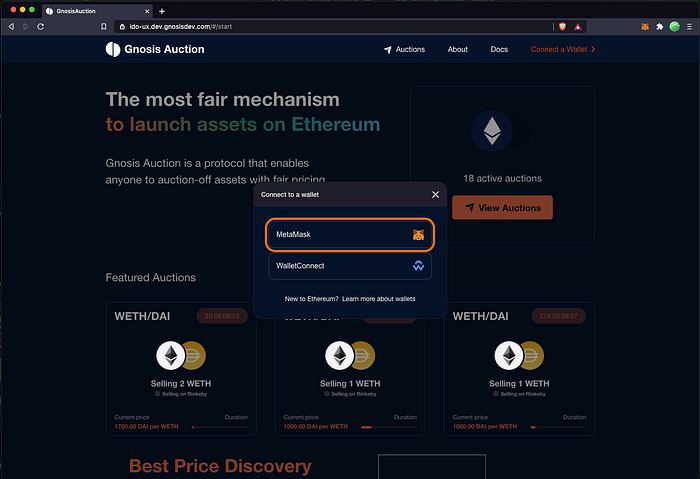Click WETH token icon on Selling 2 WETH card

click(171, 355)
